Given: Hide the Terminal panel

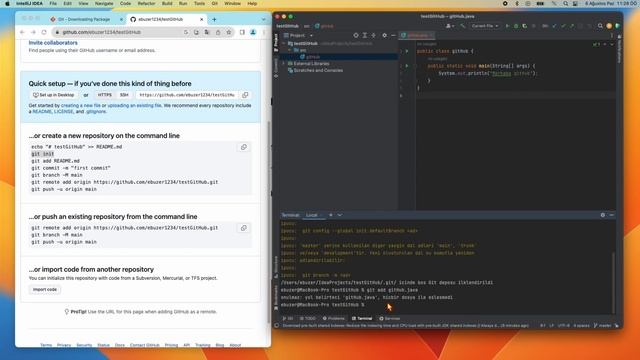Looking at the screenshot, I should (x=611, y=215).
